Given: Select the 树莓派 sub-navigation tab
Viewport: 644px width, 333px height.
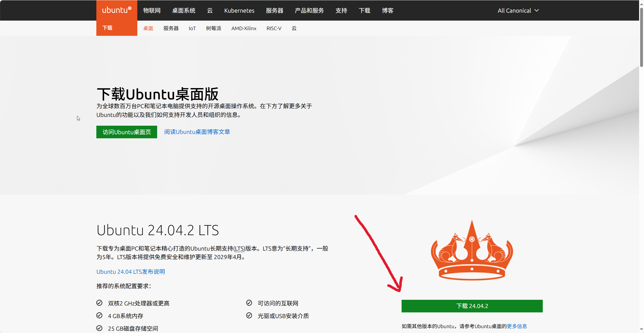Looking at the screenshot, I should coord(214,28).
